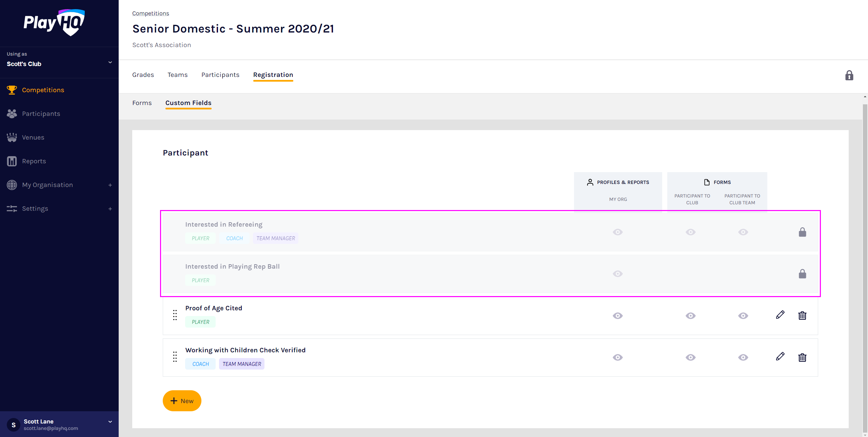Edit Working with Children Check Verified field
Viewport: 868px width, 437px height.
click(x=780, y=357)
